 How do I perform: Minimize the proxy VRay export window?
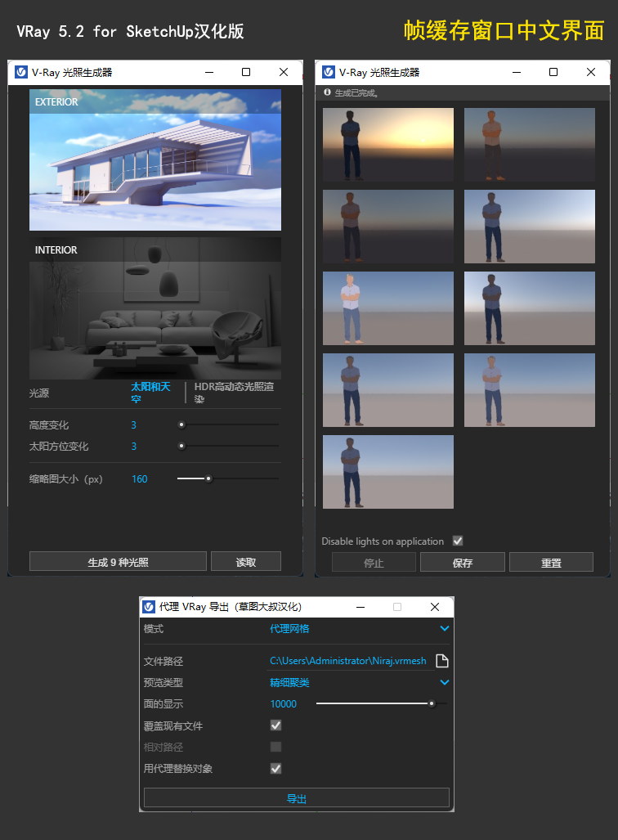[360, 607]
